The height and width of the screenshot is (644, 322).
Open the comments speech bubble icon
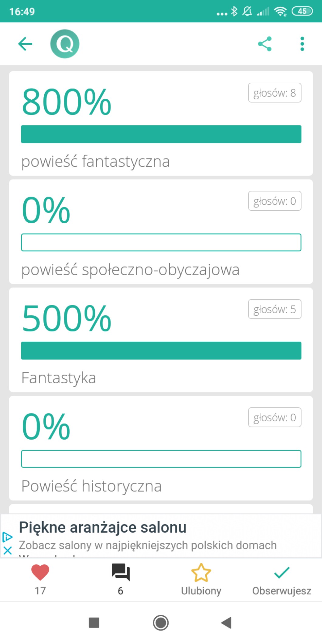(x=121, y=573)
